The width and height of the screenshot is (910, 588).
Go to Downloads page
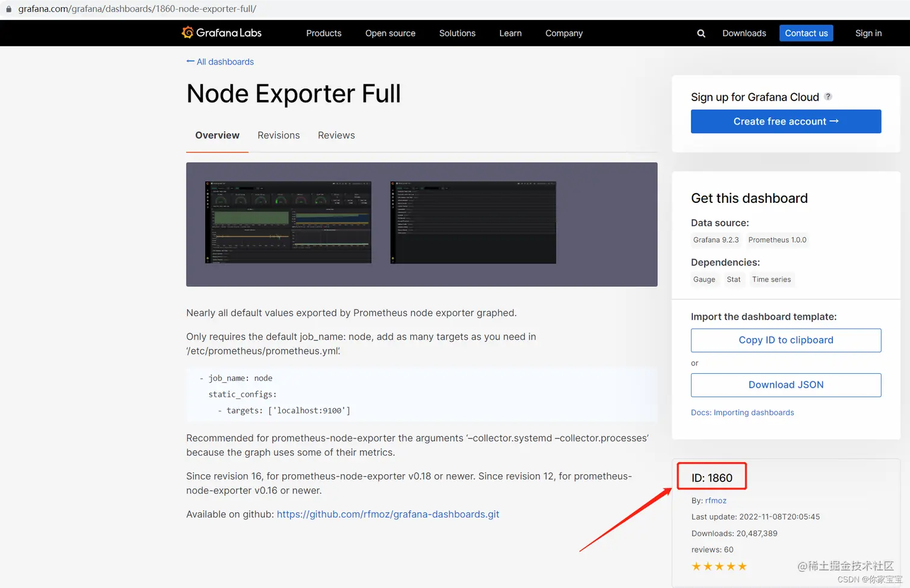[744, 33]
